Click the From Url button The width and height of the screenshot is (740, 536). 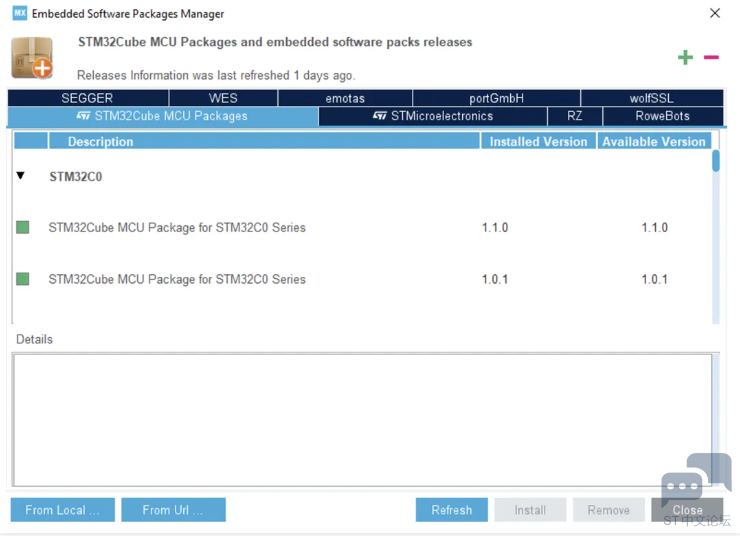pyautogui.click(x=173, y=510)
